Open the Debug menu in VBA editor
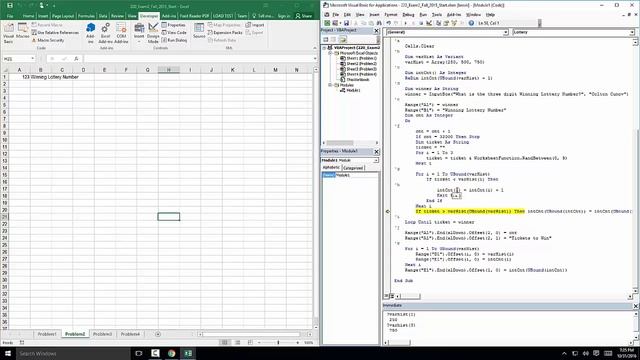 pyautogui.click(x=408, y=15)
